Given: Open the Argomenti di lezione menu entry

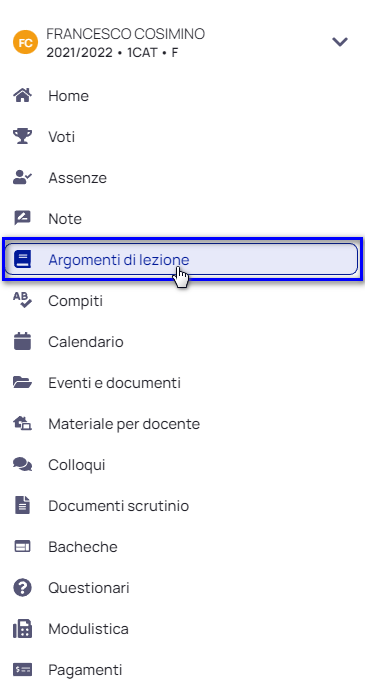Looking at the screenshot, I should point(181,259).
